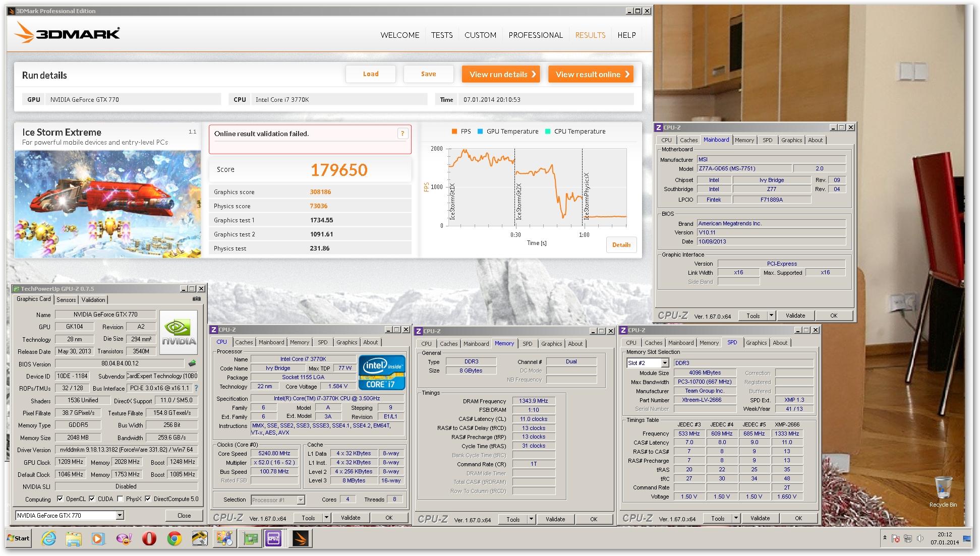The width and height of the screenshot is (980, 556).
Task: Click the Details button under the FPS graph
Action: [x=621, y=244]
